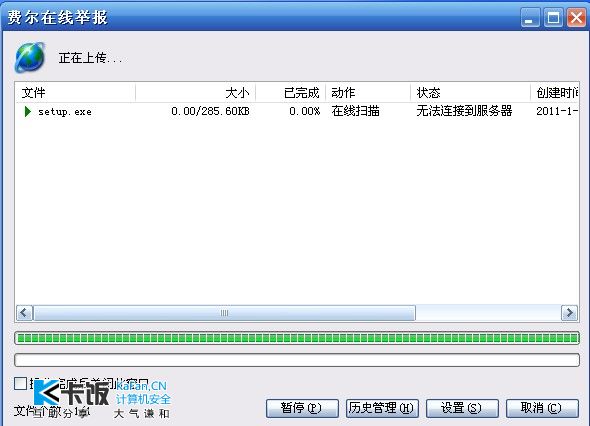Sort the list by the 大小 column header
The image size is (590, 426).
(195, 93)
